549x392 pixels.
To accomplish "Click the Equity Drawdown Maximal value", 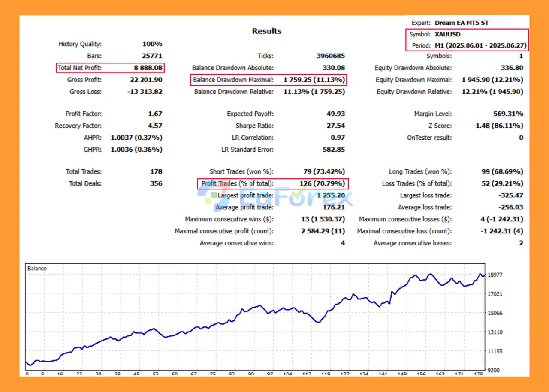I will click(x=492, y=80).
